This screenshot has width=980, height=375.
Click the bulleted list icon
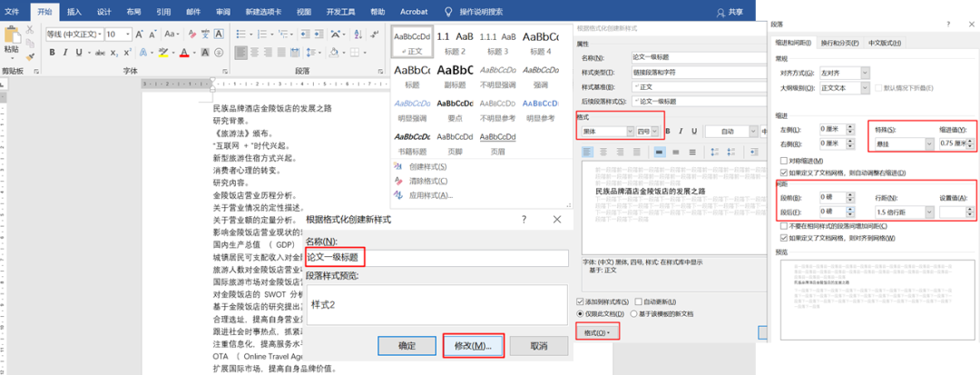click(242, 35)
